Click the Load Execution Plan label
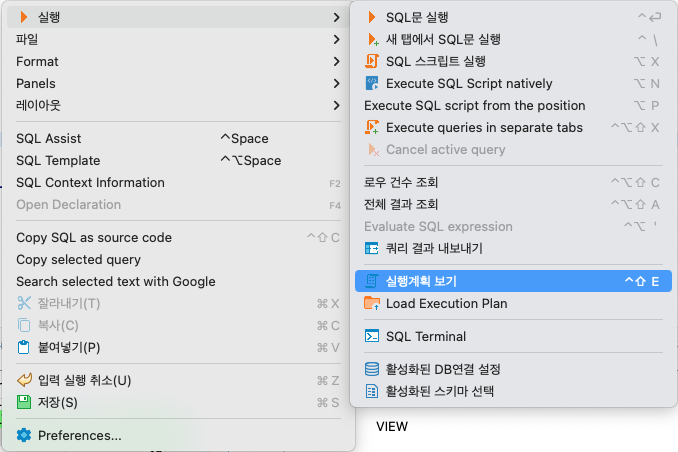This screenshot has width=678, height=452. tap(446, 303)
